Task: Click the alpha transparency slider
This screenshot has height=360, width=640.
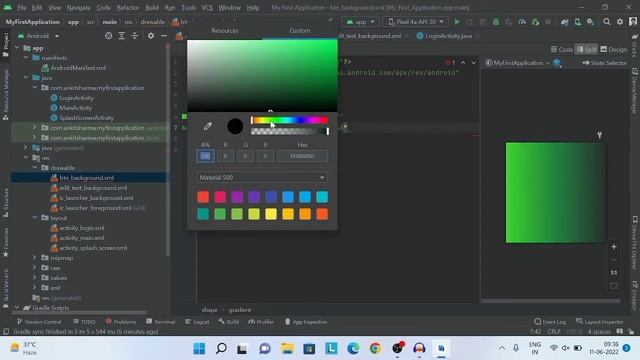Action: 290,131
